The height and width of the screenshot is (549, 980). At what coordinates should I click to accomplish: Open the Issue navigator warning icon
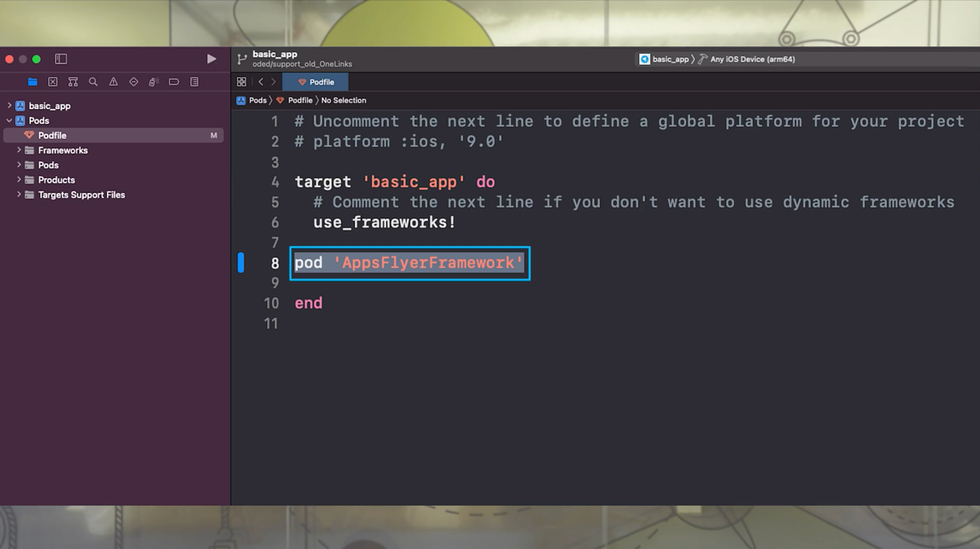[113, 82]
